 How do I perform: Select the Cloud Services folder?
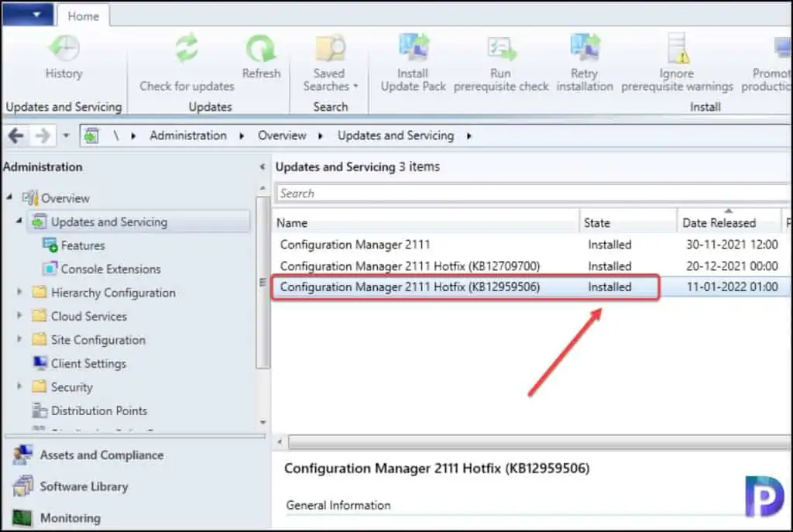(88, 317)
